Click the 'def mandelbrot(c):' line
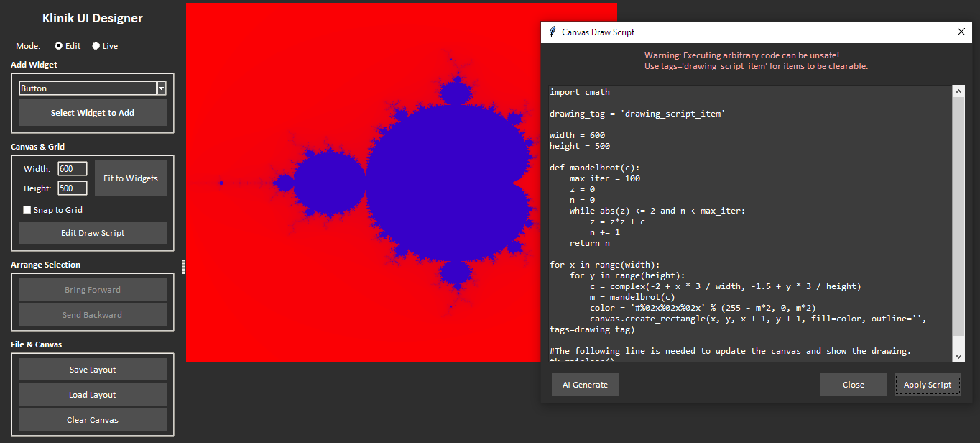The height and width of the screenshot is (443, 980). coord(595,168)
